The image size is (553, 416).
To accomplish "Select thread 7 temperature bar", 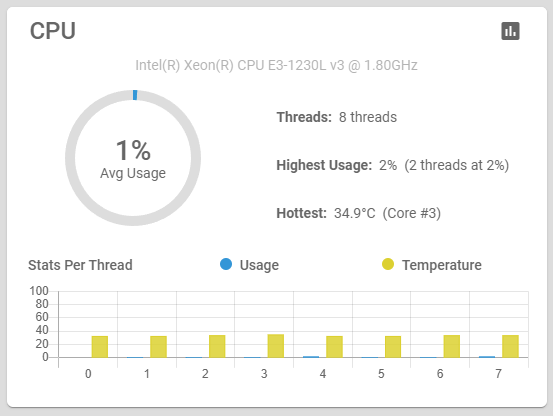I will 510,346.
